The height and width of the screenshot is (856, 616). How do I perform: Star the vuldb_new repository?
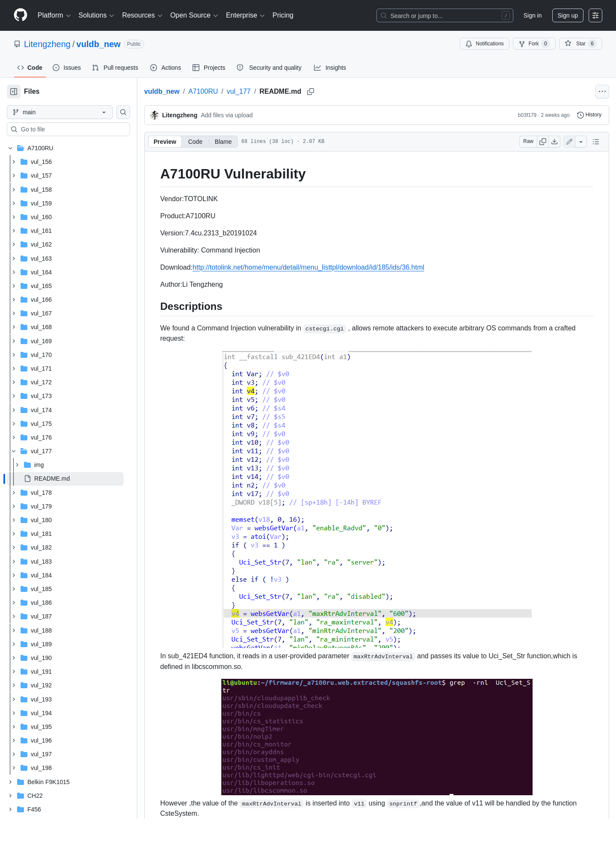coord(580,44)
